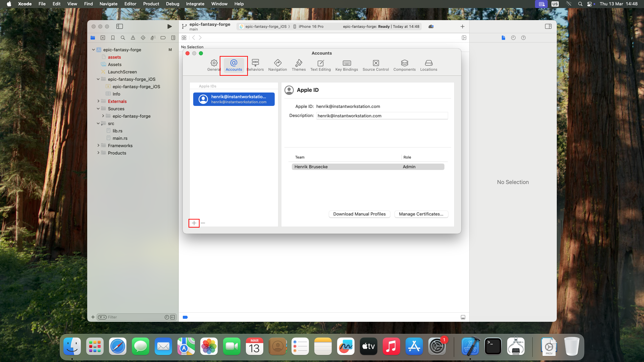Open the Editor menu

pyautogui.click(x=130, y=4)
